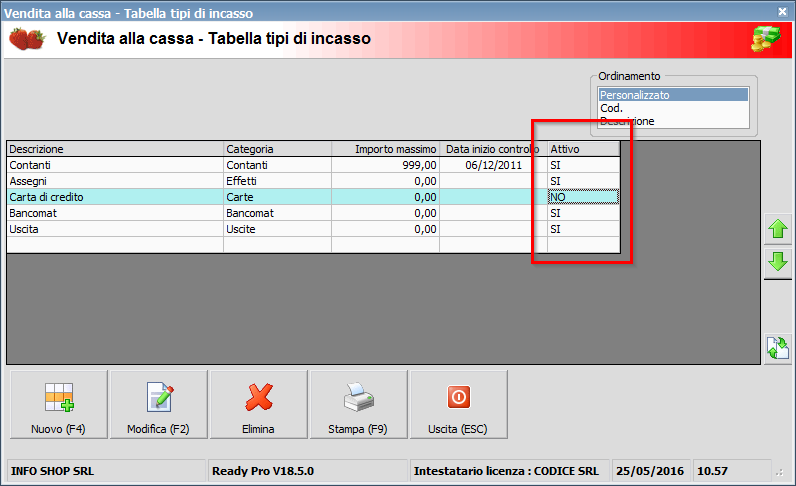The height and width of the screenshot is (486, 796).
Task: Click 0,00 amount in Uscita row
Action: (x=386, y=229)
